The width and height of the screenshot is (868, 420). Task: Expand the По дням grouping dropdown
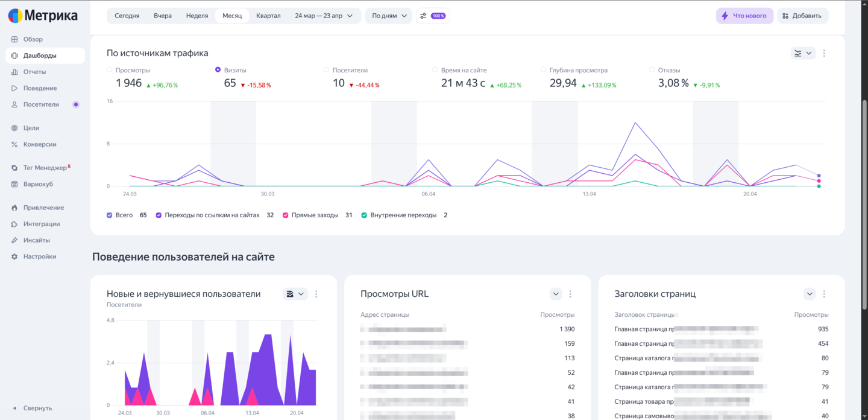pyautogui.click(x=389, y=16)
